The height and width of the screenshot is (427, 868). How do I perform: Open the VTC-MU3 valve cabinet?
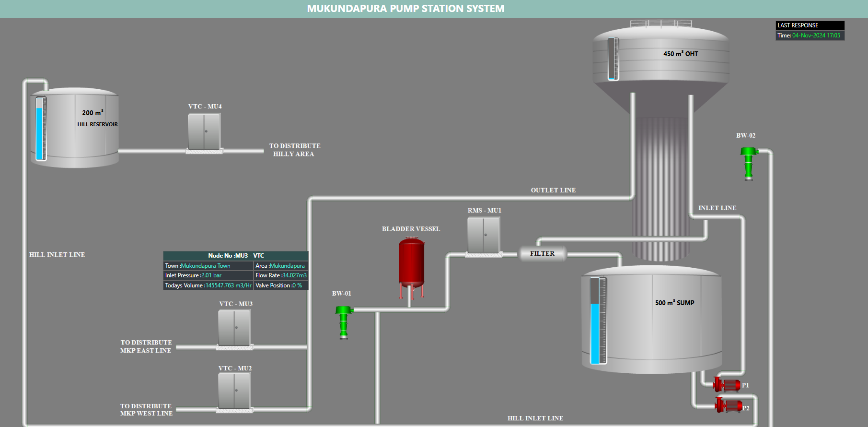(234, 328)
